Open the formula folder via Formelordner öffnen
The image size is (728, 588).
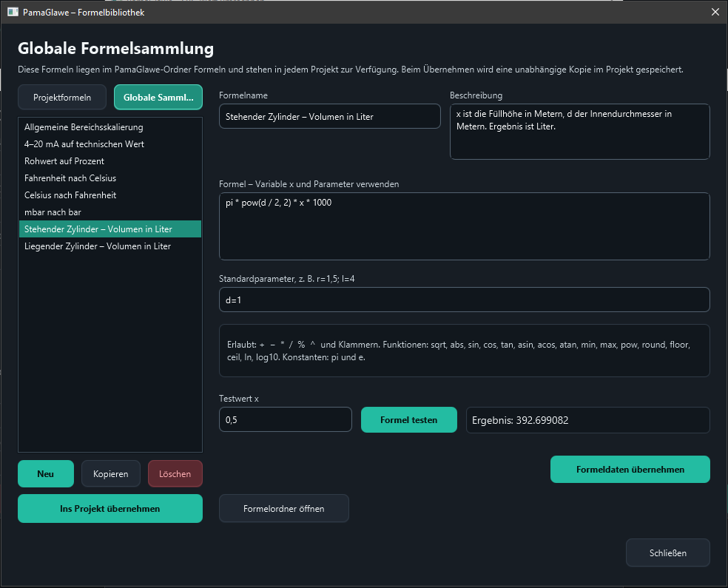(283, 509)
